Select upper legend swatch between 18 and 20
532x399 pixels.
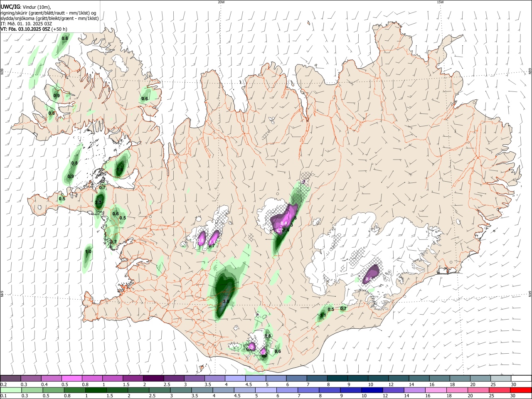460,378
